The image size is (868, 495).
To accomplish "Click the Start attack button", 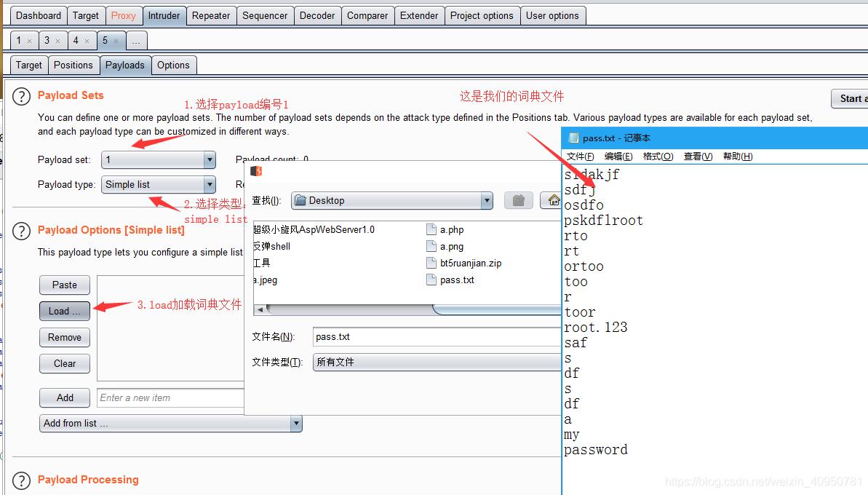I will (x=850, y=98).
